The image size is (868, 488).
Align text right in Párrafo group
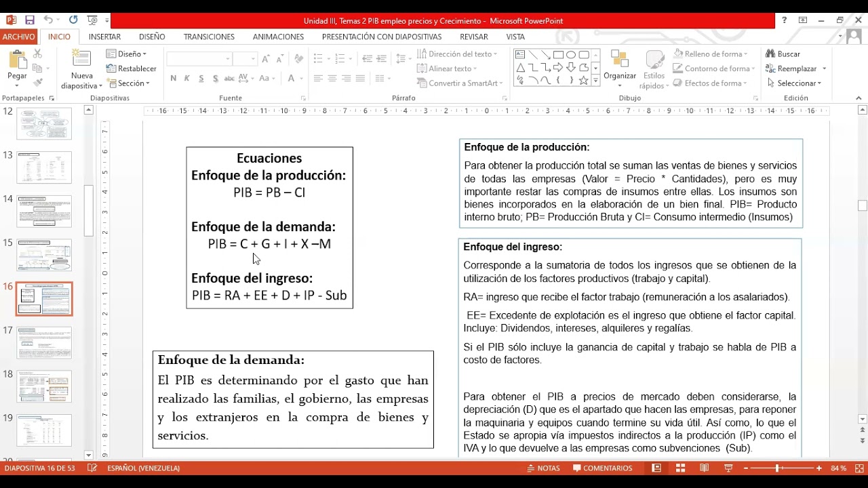[x=347, y=79]
